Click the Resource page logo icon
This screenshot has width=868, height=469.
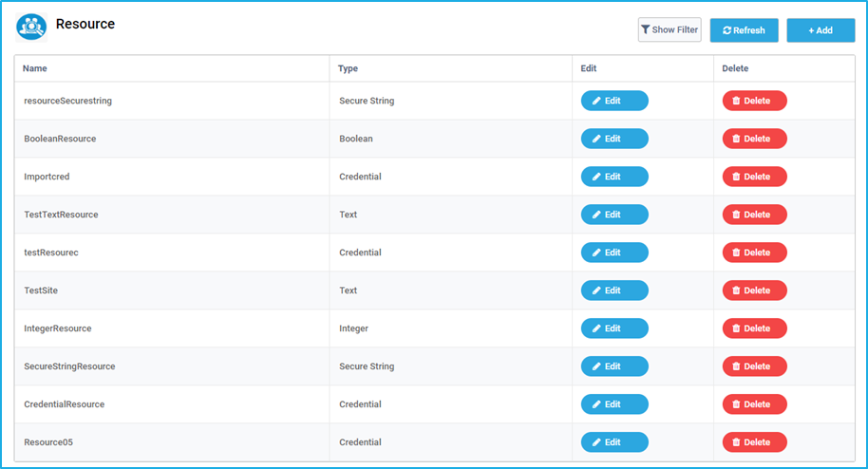click(x=31, y=28)
